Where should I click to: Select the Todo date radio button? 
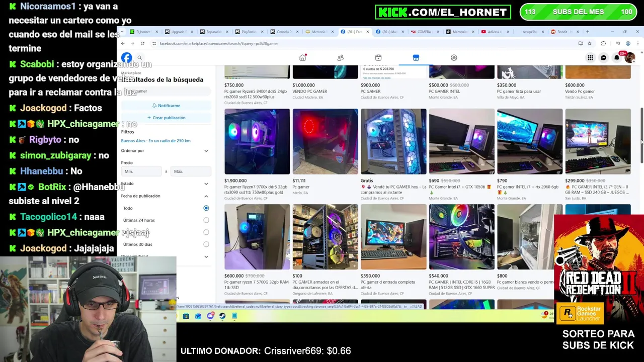[206, 208]
